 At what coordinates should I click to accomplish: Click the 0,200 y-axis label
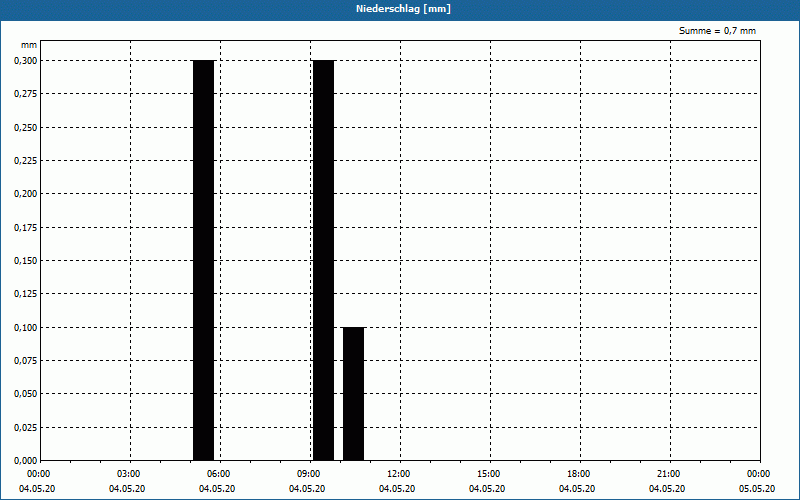pyautogui.click(x=26, y=194)
